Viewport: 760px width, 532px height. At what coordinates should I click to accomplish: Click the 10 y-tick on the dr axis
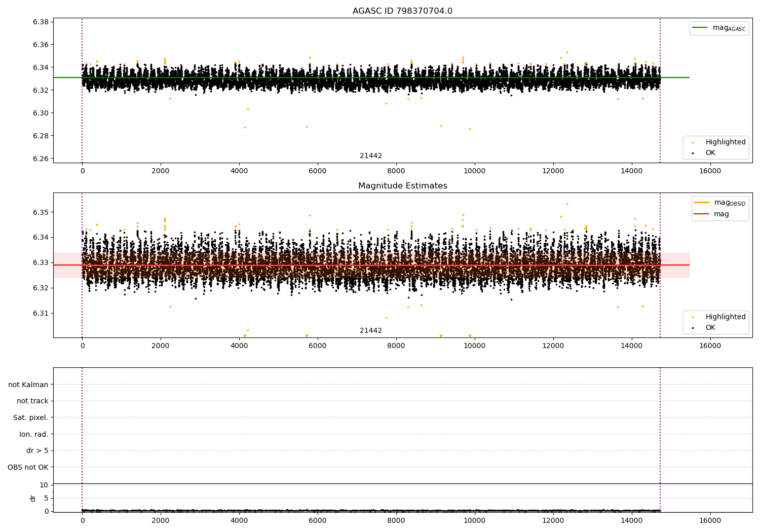[x=44, y=485]
